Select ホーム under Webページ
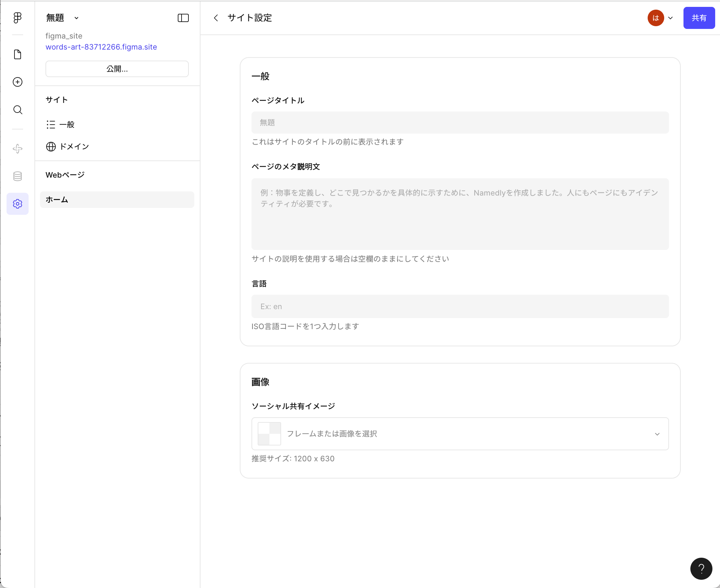This screenshot has width=720, height=588. [57, 199]
